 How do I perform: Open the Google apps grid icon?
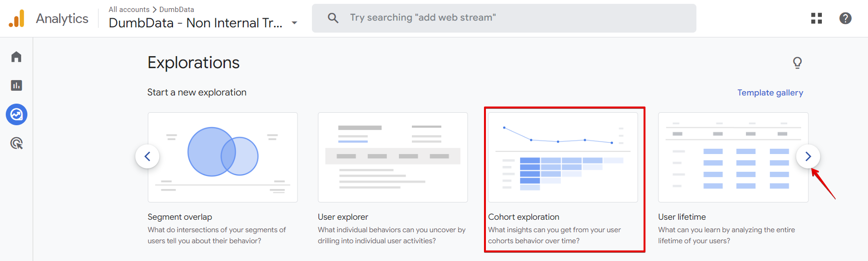coord(816,18)
